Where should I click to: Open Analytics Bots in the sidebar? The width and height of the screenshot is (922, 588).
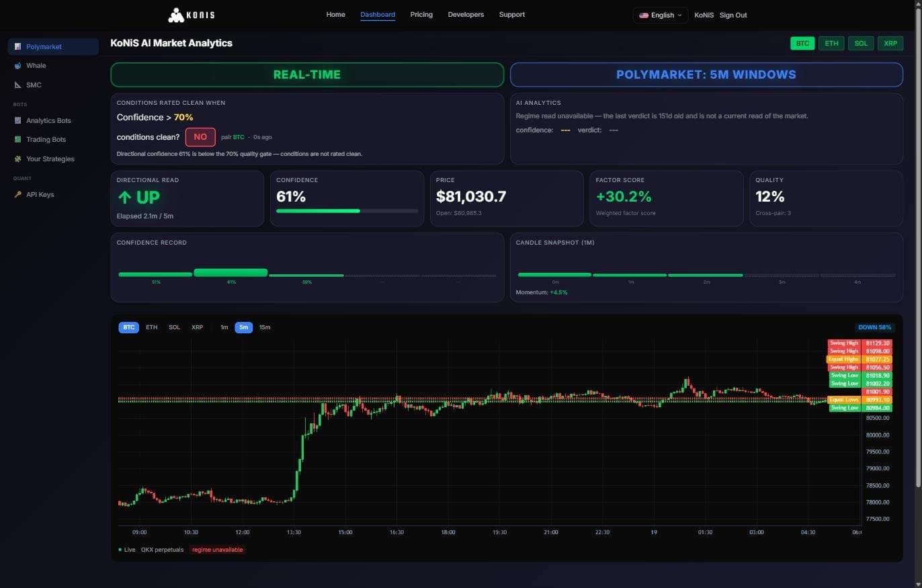pos(53,121)
